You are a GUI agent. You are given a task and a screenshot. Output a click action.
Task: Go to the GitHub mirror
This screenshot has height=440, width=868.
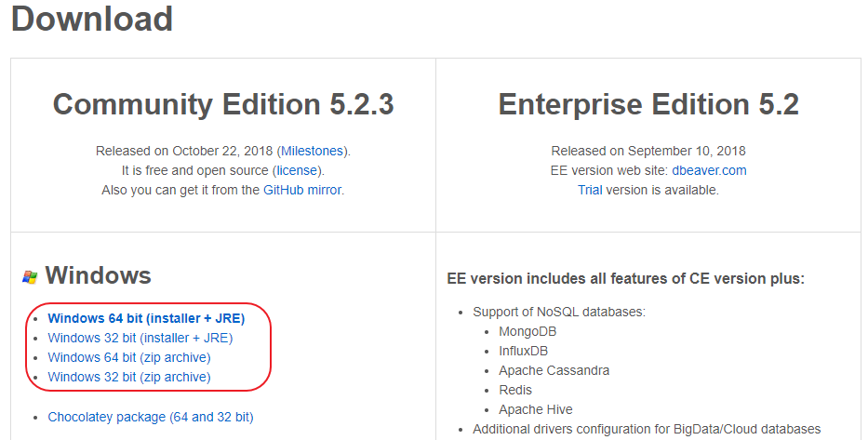click(x=302, y=190)
